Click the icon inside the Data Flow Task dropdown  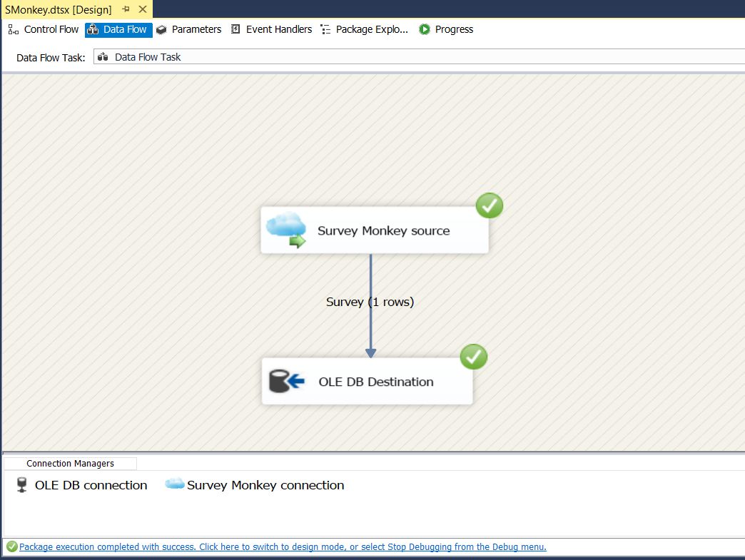[x=103, y=57]
